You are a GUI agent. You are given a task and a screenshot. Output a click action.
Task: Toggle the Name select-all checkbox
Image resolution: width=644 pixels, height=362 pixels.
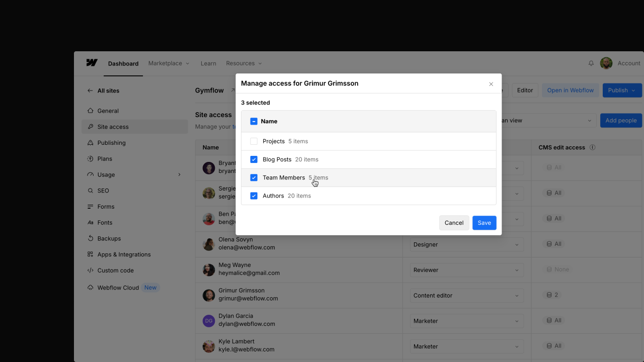pos(254,121)
